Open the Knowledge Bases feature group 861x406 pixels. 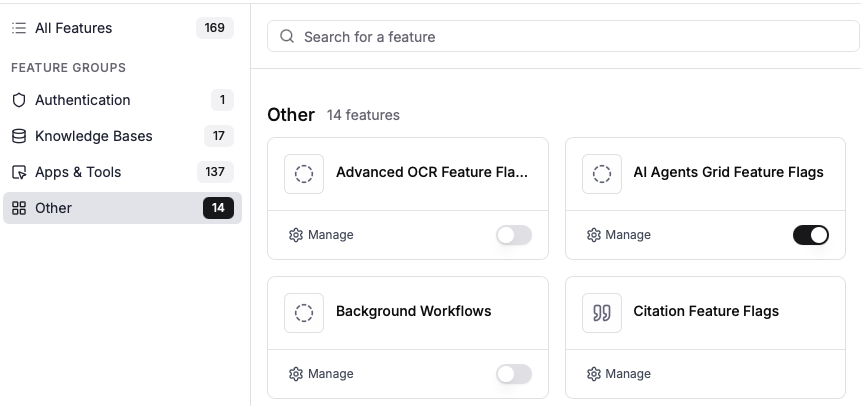[x=96, y=136]
